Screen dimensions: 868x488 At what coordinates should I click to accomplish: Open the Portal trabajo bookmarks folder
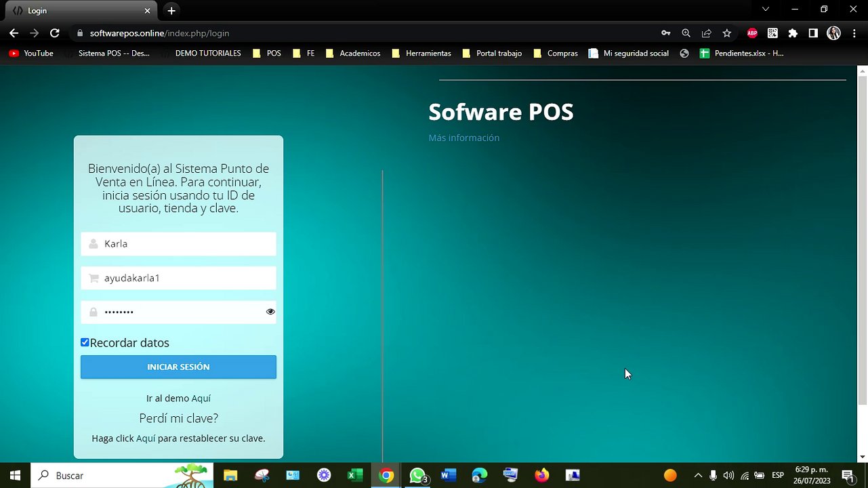pos(492,53)
